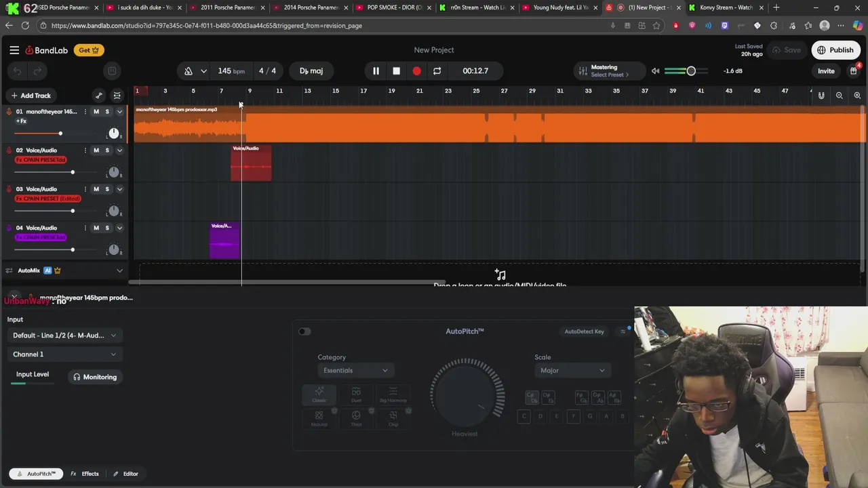Switch to the Editor tab
Screen dimensions: 868x488
click(125, 474)
